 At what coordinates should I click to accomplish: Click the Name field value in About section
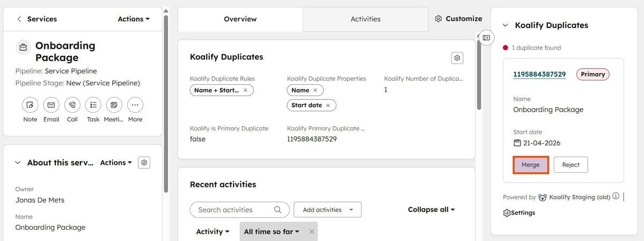(50, 227)
